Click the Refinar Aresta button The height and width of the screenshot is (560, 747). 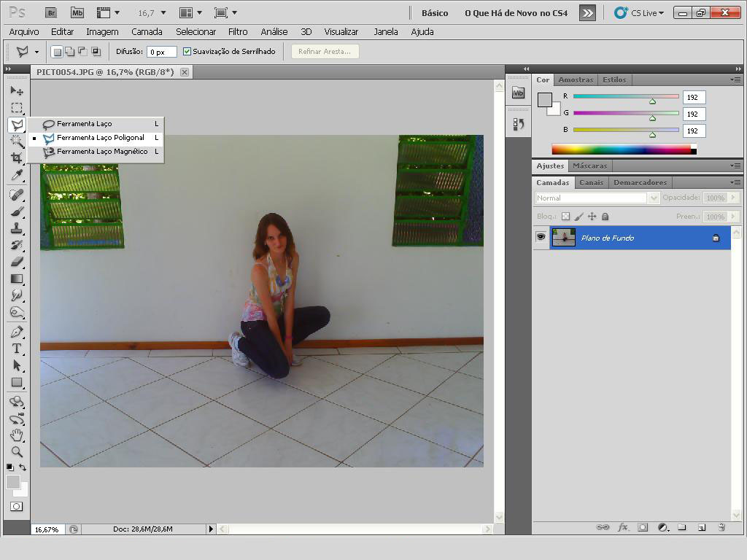coord(325,52)
